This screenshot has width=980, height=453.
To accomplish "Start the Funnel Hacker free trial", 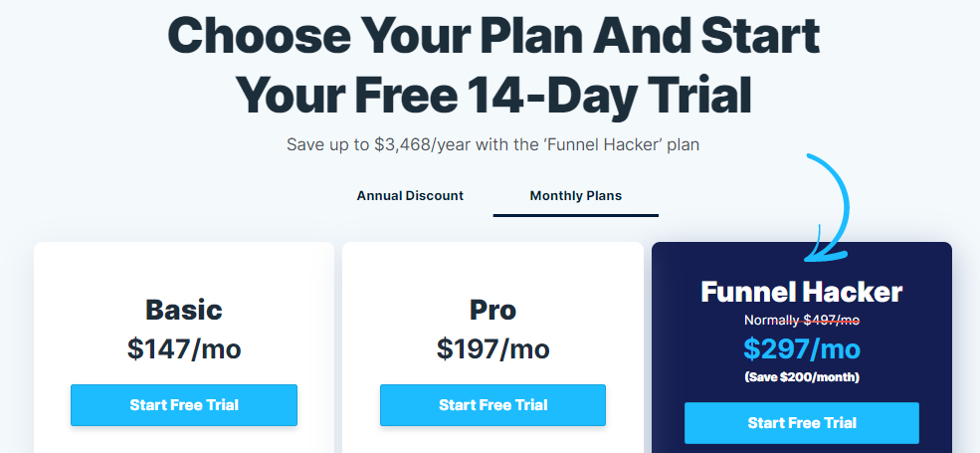I will [802, 423].
